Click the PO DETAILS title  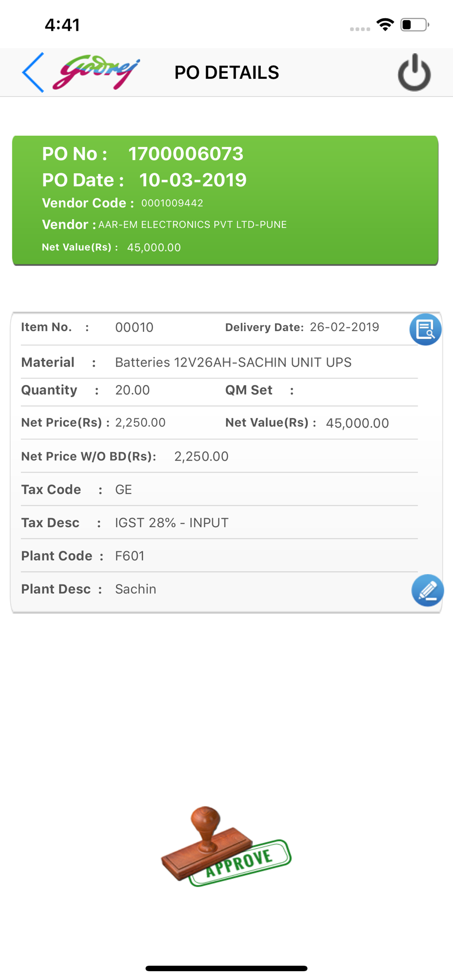coord(226,73)
